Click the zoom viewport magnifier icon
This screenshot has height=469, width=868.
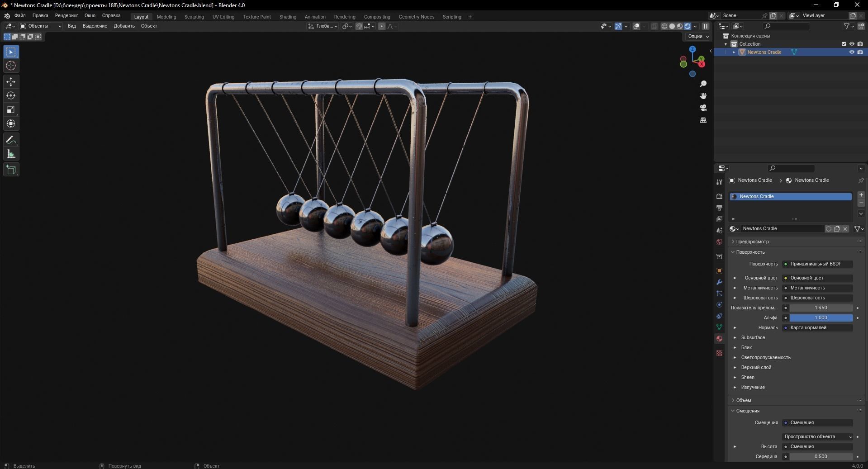pos(703,84)
